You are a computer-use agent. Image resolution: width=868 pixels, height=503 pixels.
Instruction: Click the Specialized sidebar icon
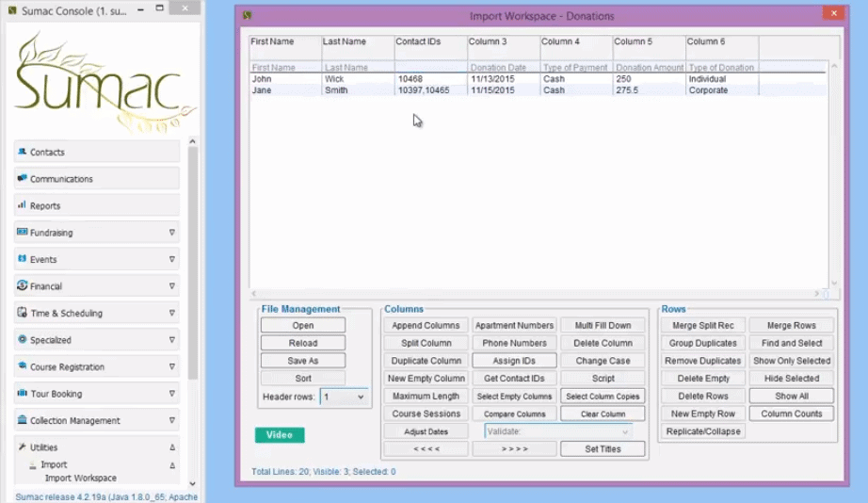coord(23,339)
